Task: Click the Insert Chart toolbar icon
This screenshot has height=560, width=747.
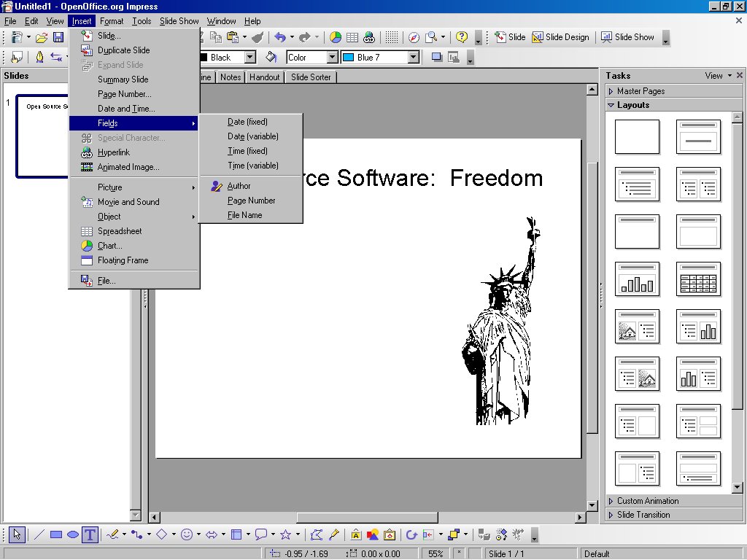Action: (x=336, y=37)
